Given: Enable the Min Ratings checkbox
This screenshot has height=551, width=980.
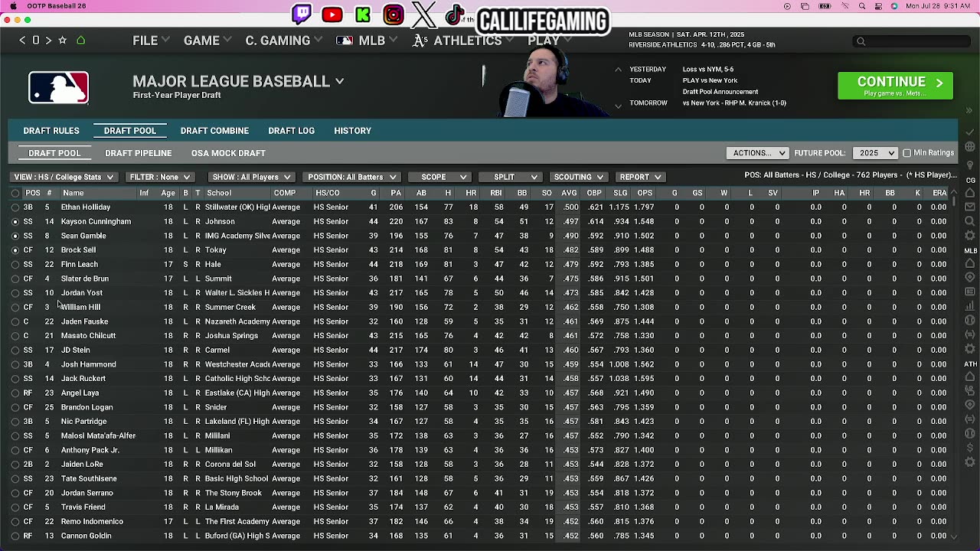Looking at the screenshot, I should pos(907,153).
